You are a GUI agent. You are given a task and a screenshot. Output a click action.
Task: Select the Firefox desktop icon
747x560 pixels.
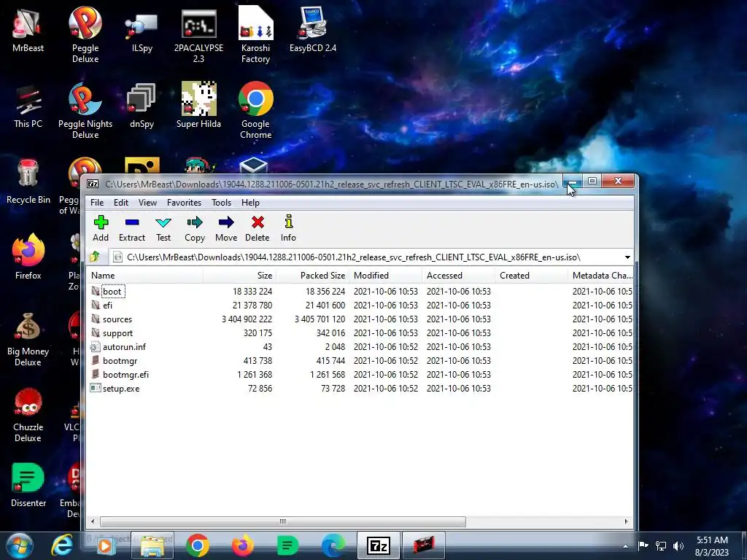pos(28,257)
